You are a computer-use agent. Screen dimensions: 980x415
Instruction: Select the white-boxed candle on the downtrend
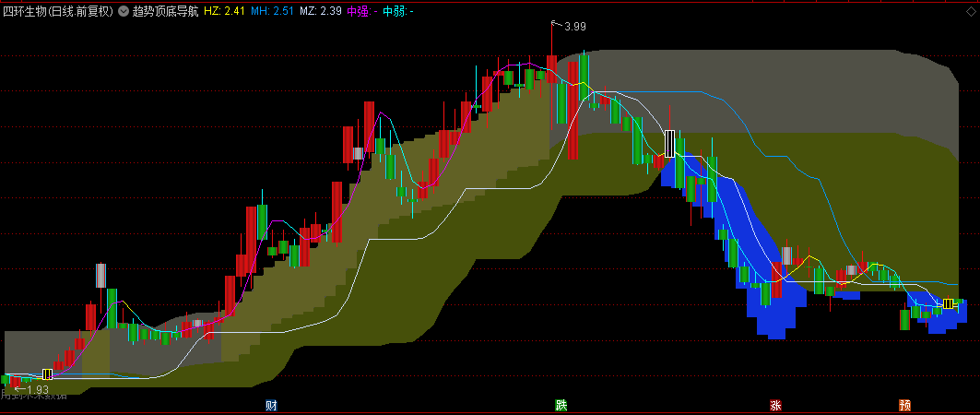670,144
